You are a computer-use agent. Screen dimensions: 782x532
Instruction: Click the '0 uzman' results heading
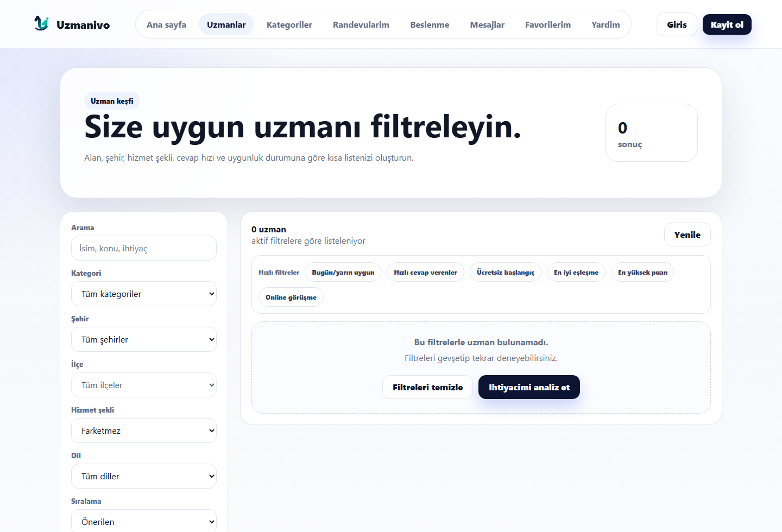click(x=269, y=229)
